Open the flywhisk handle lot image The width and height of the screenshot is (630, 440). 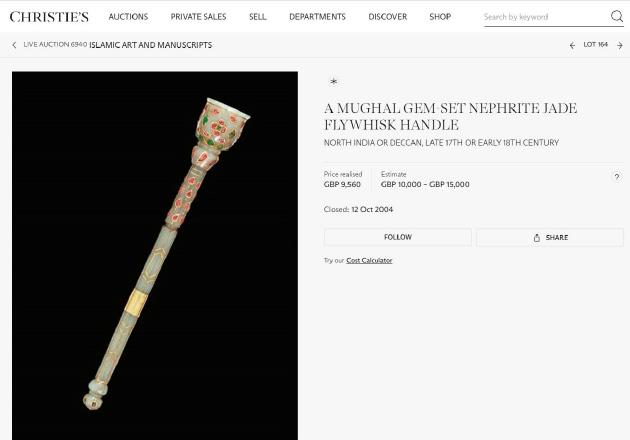point(155,256)
